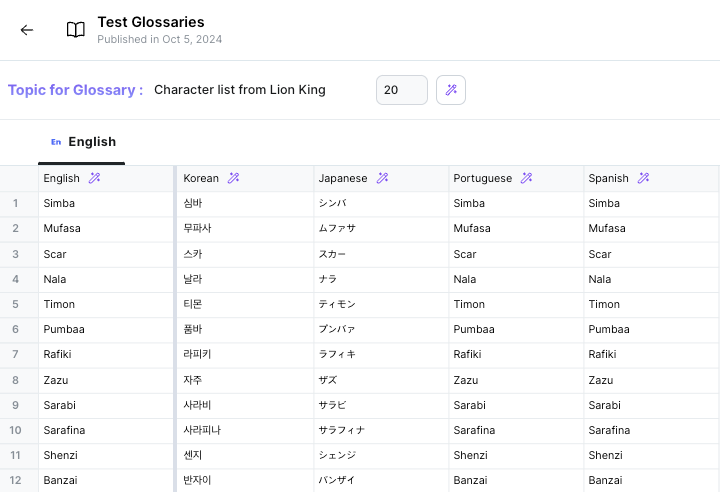Switch to the English tab
Viewport: 720px width, 492px height.
coord(82,142)
